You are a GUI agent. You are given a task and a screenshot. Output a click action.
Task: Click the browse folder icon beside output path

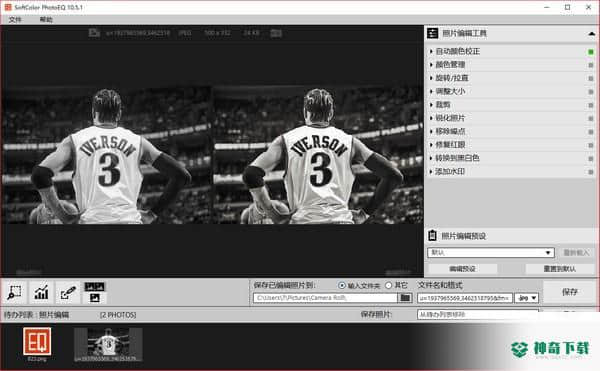click(405, 298)
